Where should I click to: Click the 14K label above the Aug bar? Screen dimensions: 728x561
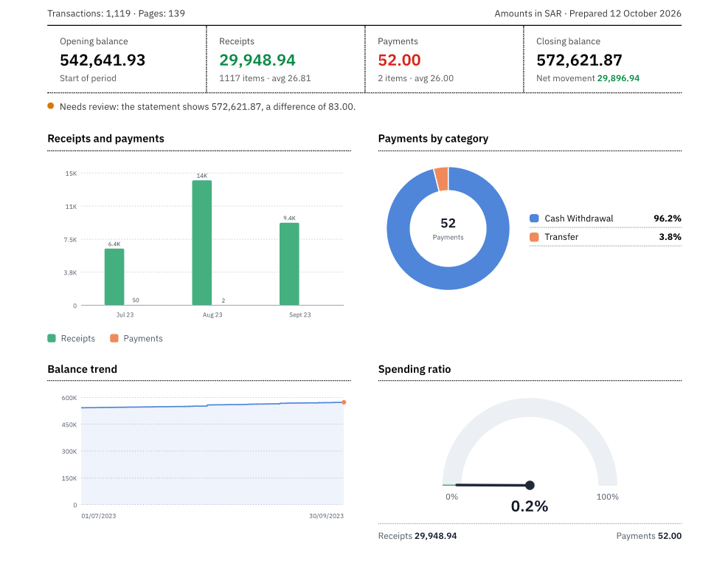(202, 176)
